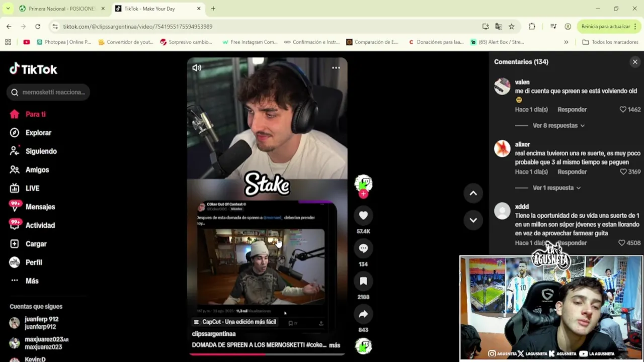Click the address bar URL
This screenshot has width=644, height=362.
138,27
